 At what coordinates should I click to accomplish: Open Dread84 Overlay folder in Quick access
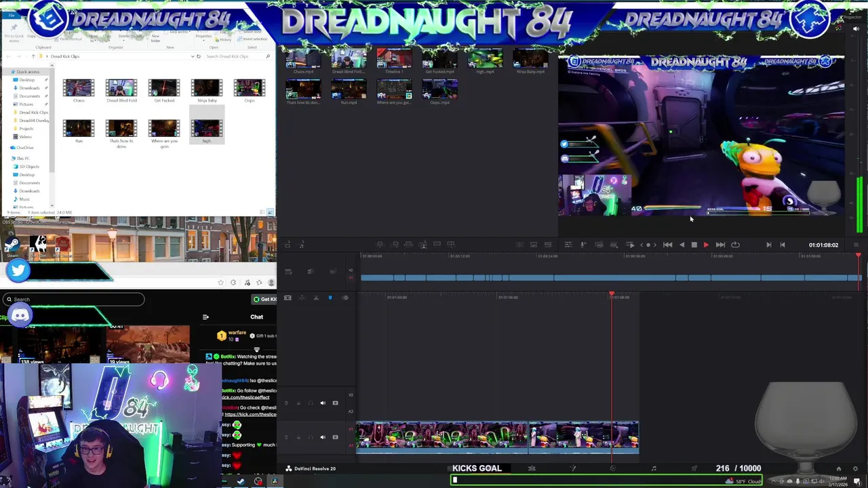pyautogui.click(x=34, y=121)
